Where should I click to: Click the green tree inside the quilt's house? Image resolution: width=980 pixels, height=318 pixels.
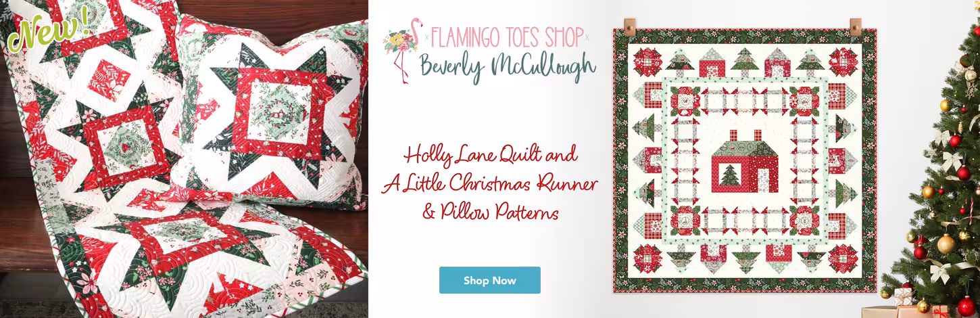tap(727, 178)
